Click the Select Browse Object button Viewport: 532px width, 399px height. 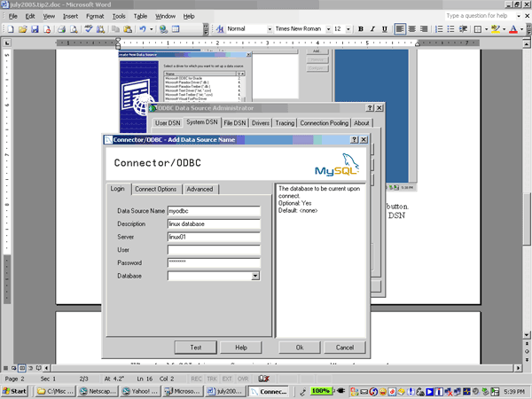[527, 351]
